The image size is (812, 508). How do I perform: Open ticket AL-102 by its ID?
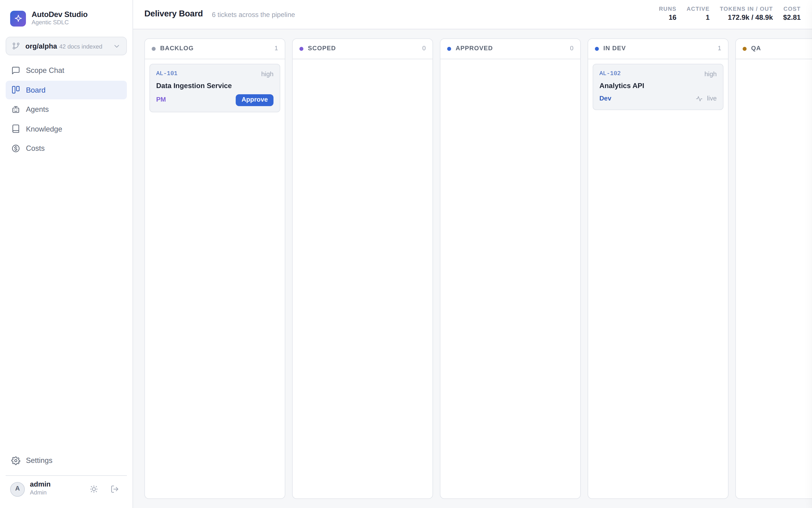pyautogui.click(x=610, y=73)
